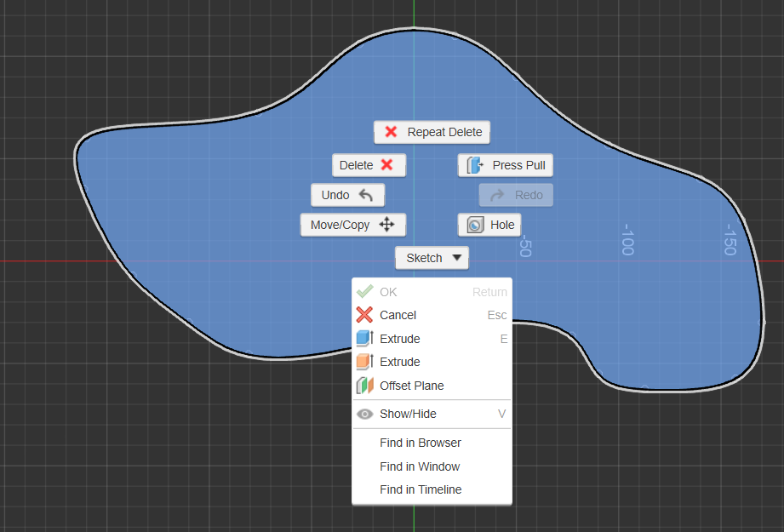784x532 pixels.
Task: Open the Sketch dropdown
Action: 431,257
